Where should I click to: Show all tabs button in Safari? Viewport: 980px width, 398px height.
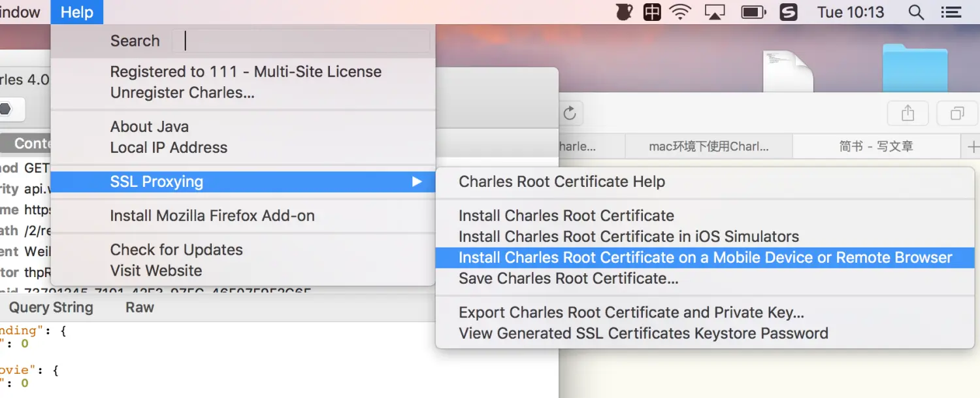[957, 114]
